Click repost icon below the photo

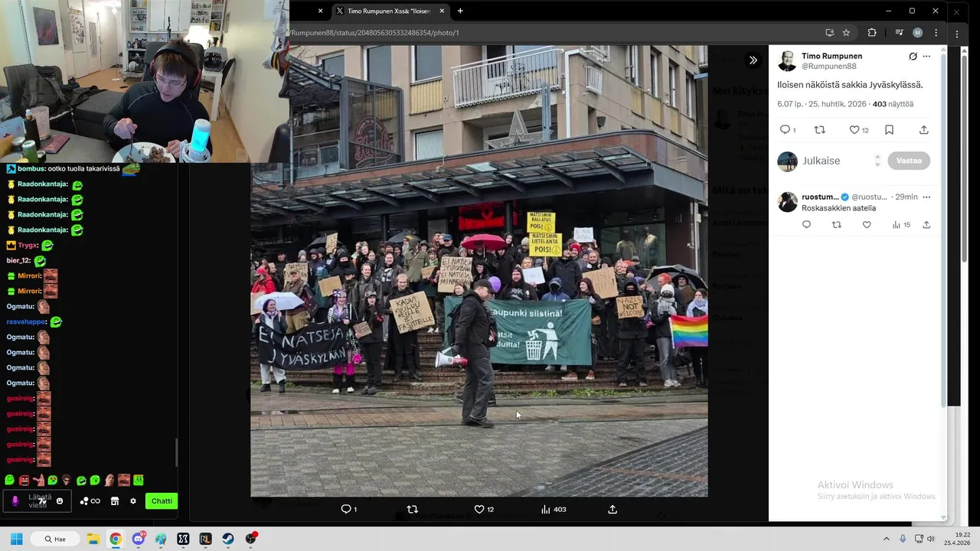pos(413,509)
